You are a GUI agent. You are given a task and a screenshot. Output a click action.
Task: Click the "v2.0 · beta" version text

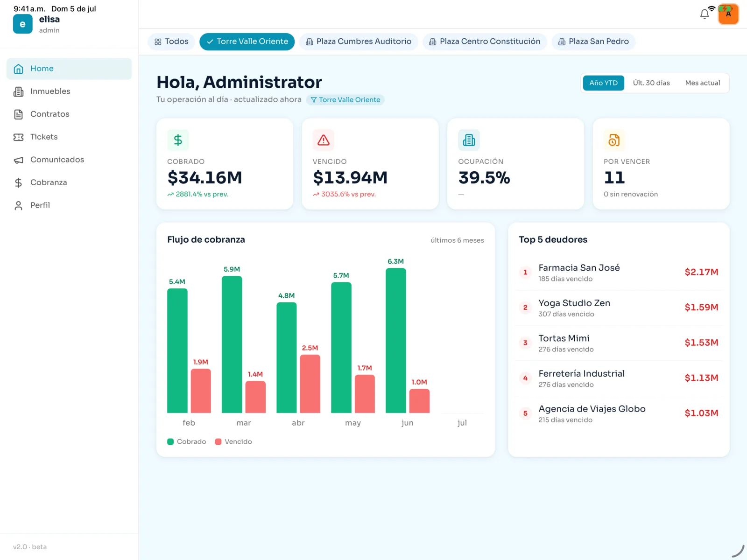(30, 547)
